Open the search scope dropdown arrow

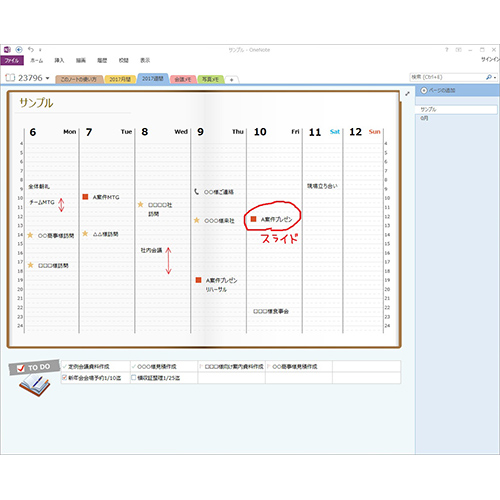[x=495, y=77]
